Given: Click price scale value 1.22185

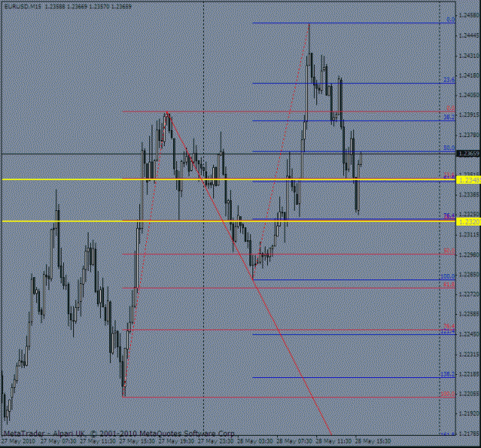Looking at the screenshot, I should (469, 374).
